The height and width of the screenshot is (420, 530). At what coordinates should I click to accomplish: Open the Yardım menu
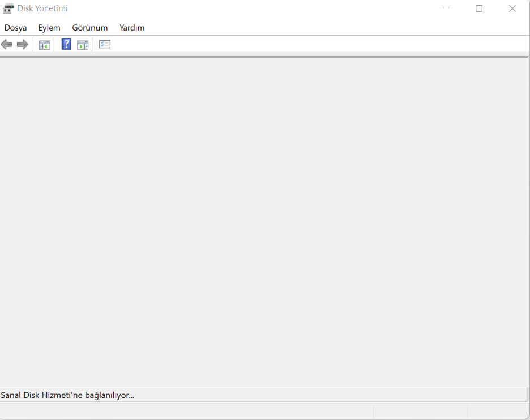[x=132, y=28]
